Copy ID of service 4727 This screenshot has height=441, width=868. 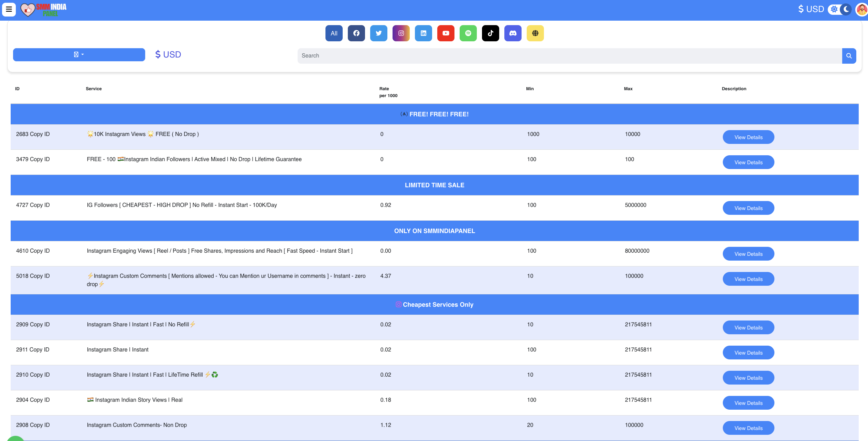pos(40,205)
